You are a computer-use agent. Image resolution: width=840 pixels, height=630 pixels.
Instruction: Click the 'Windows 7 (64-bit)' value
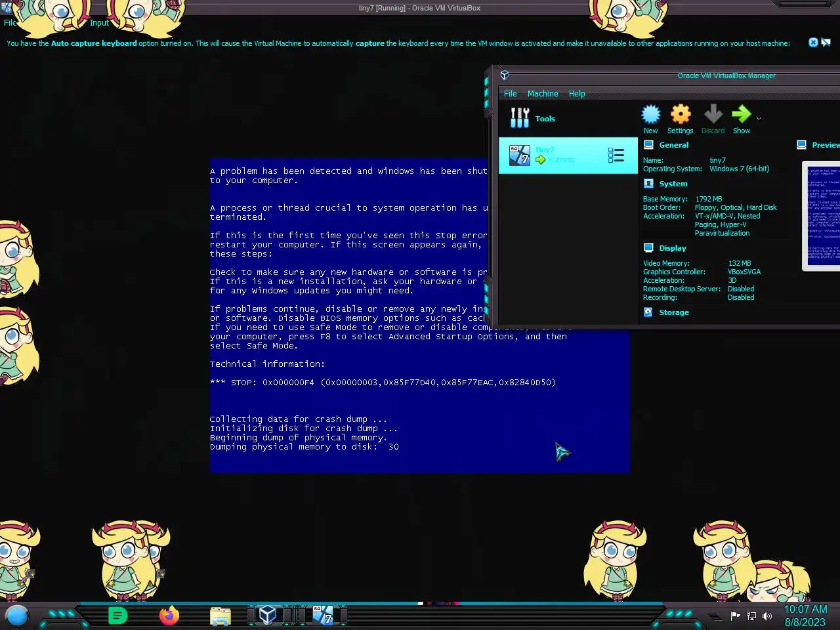click(739, 169)
